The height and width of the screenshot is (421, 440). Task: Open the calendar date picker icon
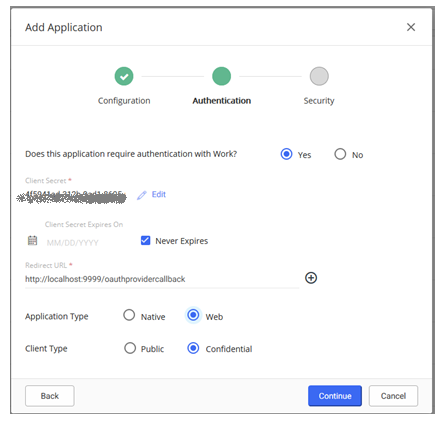click(x=32, y=240)
